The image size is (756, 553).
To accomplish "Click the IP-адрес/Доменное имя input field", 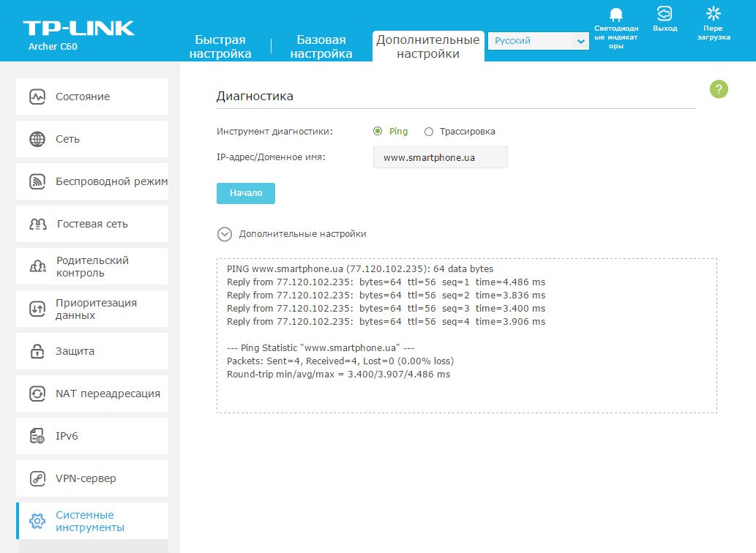I will click(x=440, y=157).
